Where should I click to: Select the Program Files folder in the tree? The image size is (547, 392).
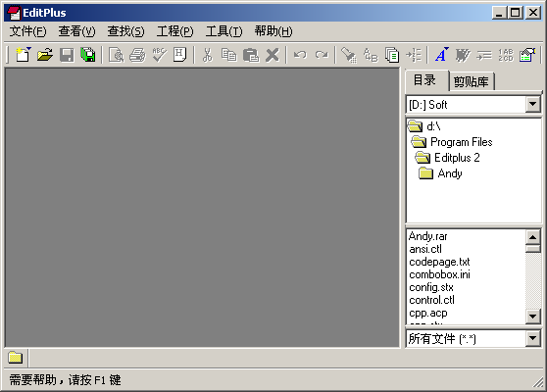click(461, 142)
